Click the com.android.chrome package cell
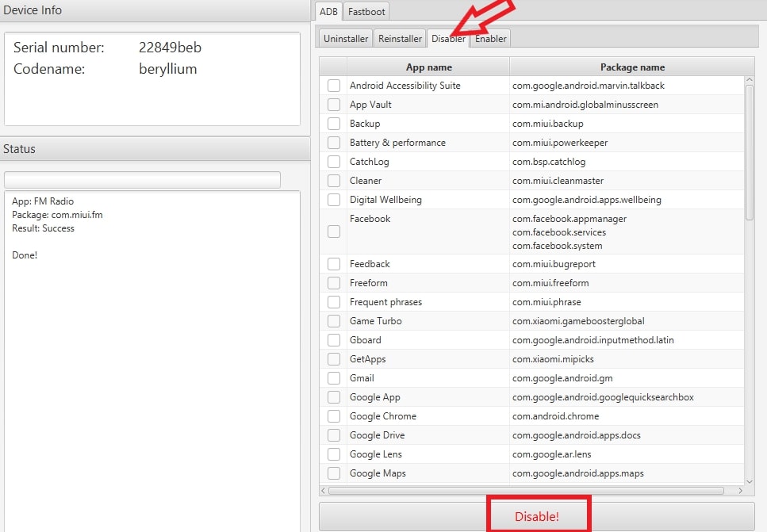The width and height of the screenshot is (767, 532). coord(627,416)
